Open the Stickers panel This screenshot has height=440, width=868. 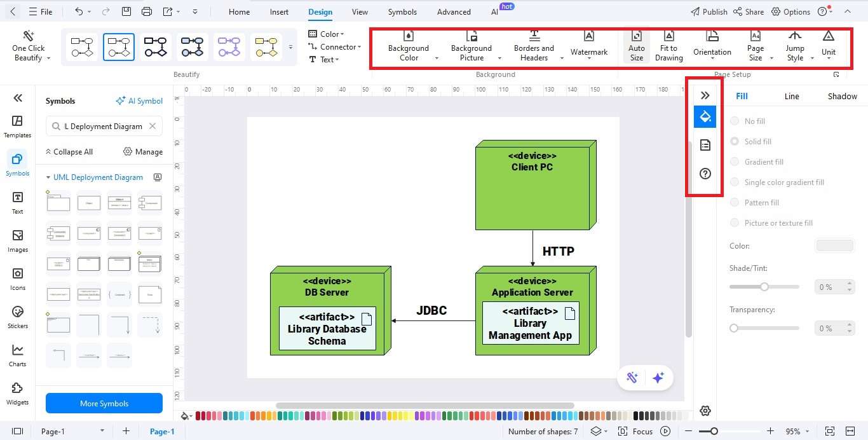coord(17,316)
